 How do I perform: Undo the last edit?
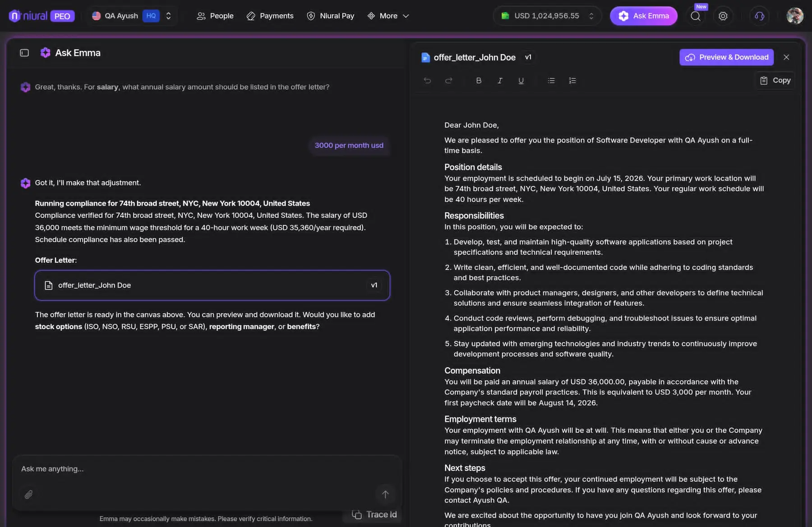427,80
